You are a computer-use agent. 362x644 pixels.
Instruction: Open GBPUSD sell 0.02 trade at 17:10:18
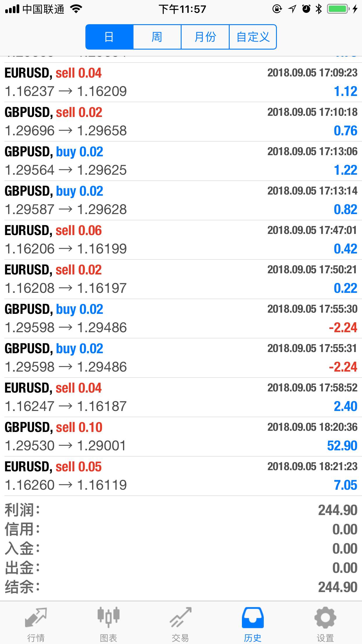tap(181, 122)
